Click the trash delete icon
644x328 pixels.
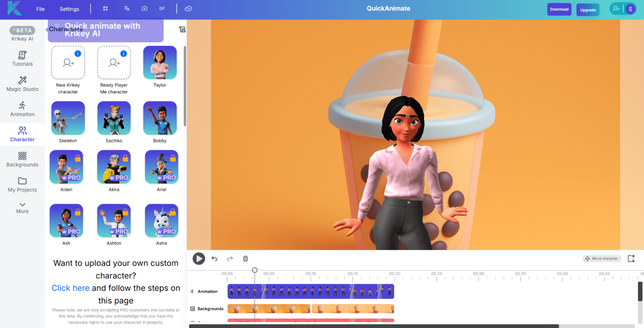pos(246,259)
